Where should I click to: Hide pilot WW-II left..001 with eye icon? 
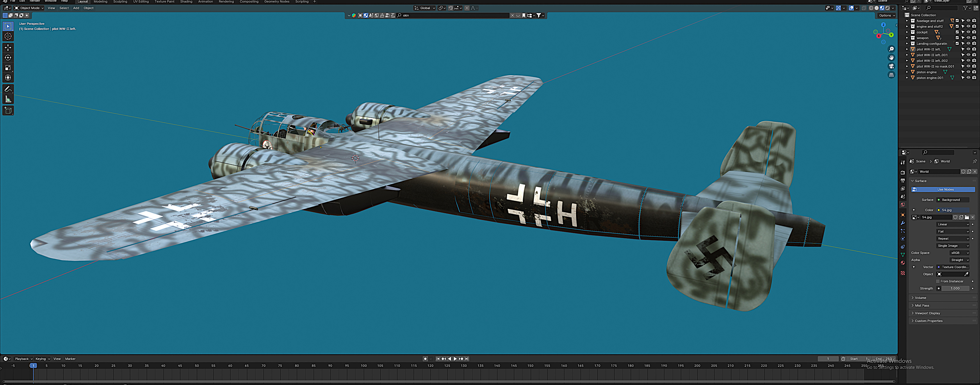(x=968, y=55)
